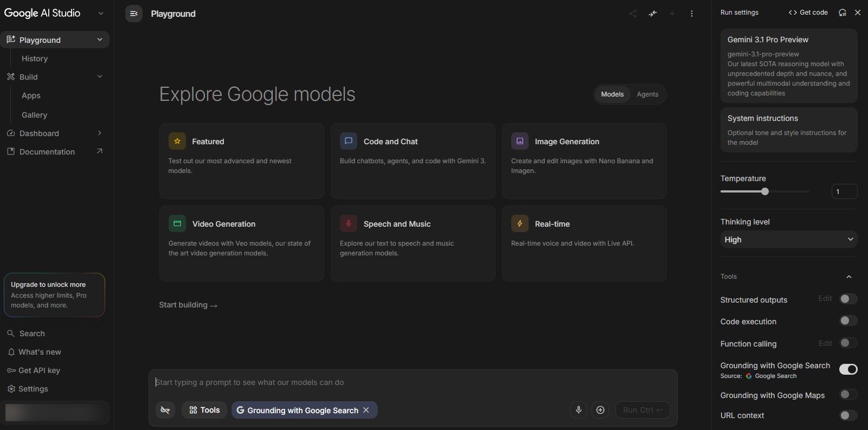This screenshot has height=430, width=868.
Task: Click the compare mode icon in the top bar
Action: click(653, 14)
